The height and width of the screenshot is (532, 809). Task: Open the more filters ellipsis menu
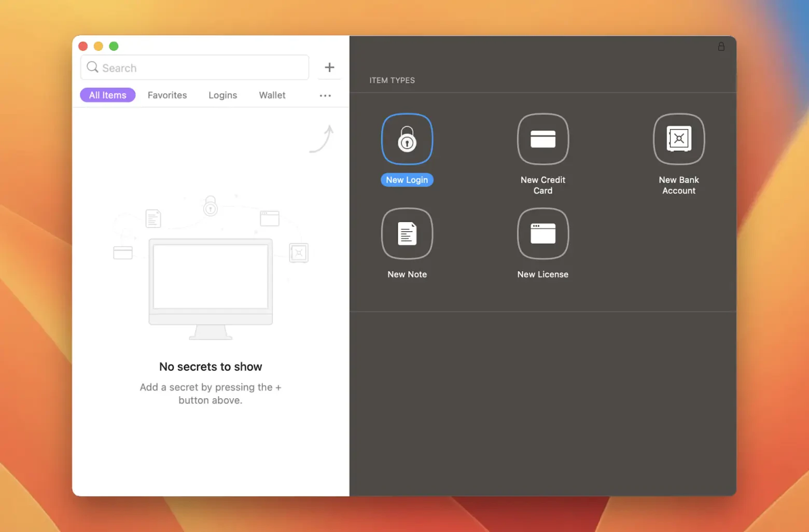coord(325,95)
